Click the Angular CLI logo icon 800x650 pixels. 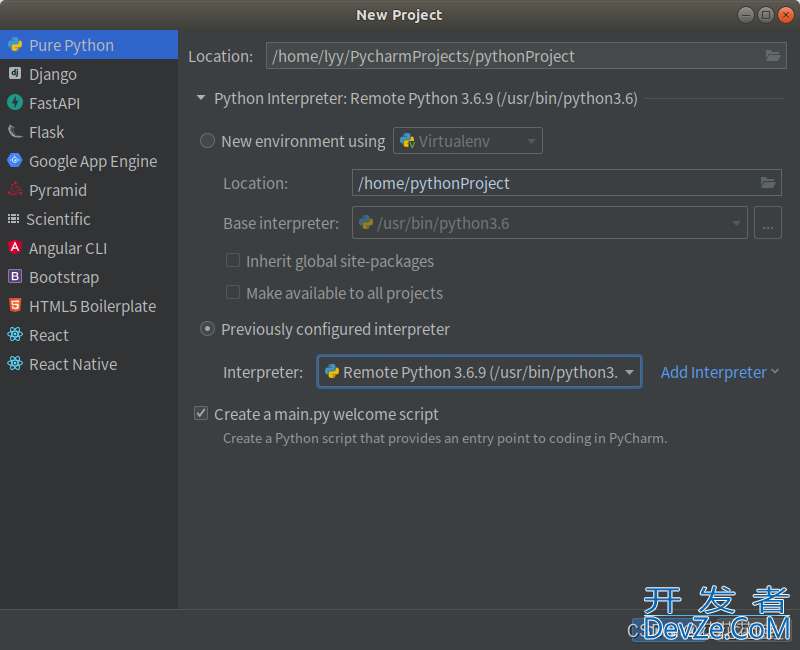click(15, 247)
